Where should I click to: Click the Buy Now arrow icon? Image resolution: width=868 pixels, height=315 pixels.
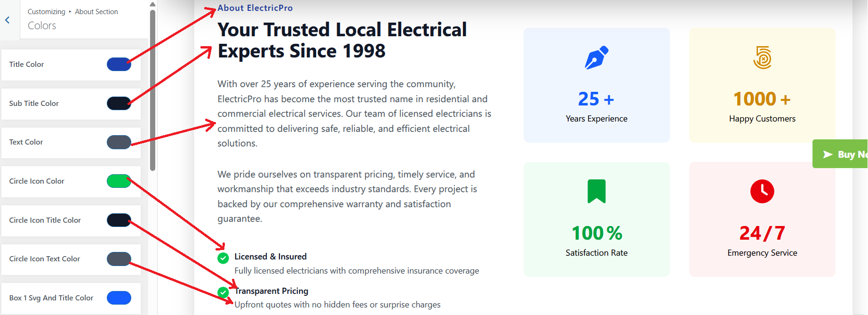828,154
